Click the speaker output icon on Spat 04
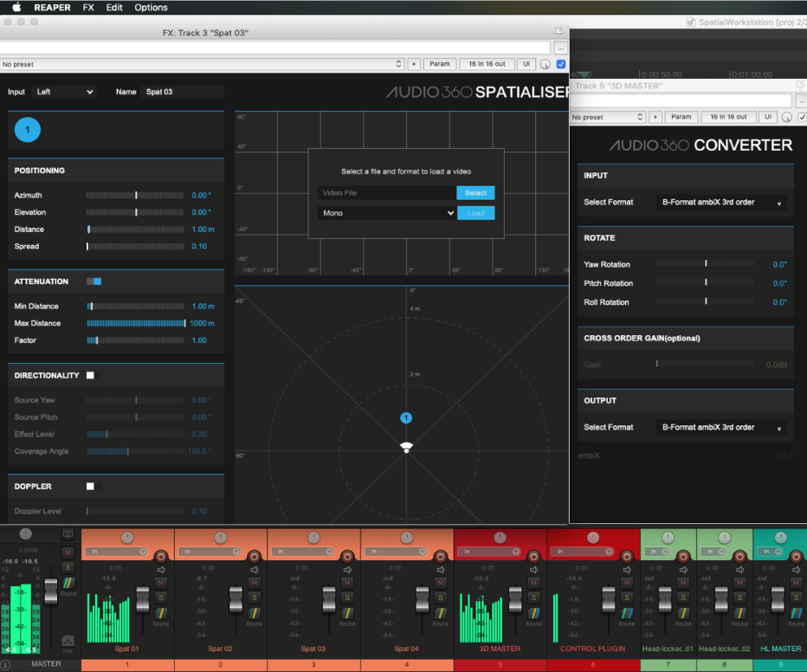 pos(441,569)
